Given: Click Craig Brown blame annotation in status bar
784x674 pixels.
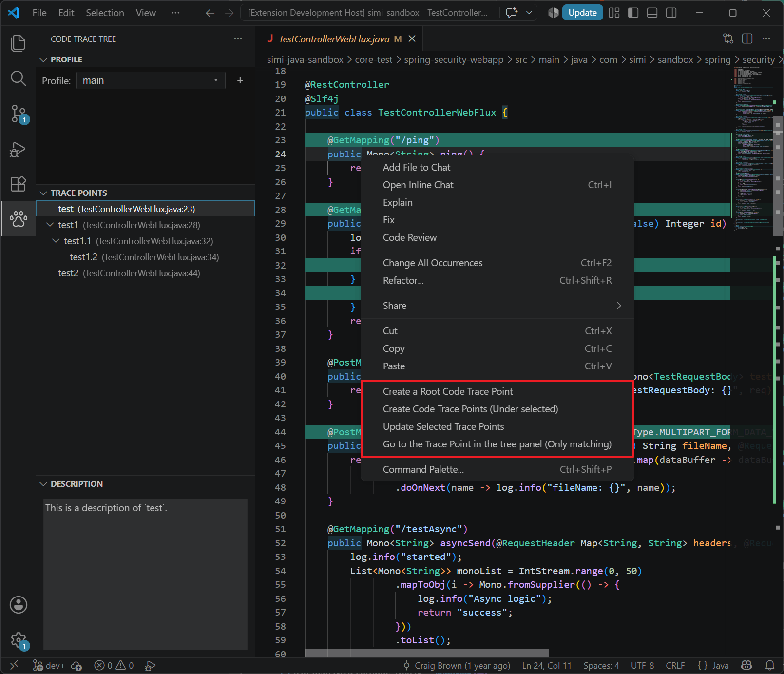Looking at the screenshot, I should (x=457, y=665).
